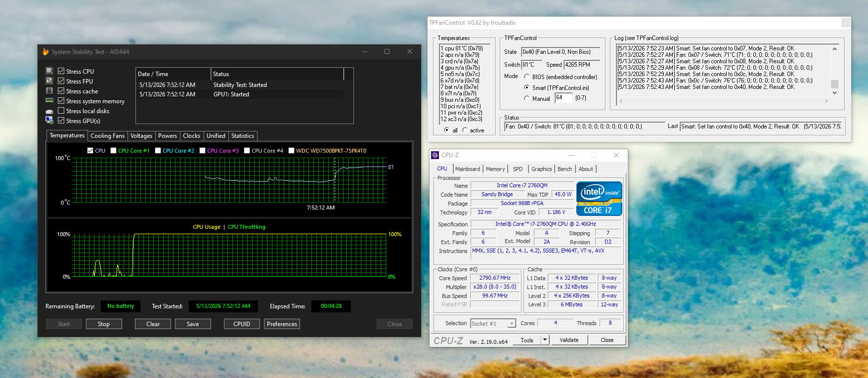Click the CPU chip icon beside Stress CPU
Viewport: 868px width, 378px height.
49,71
